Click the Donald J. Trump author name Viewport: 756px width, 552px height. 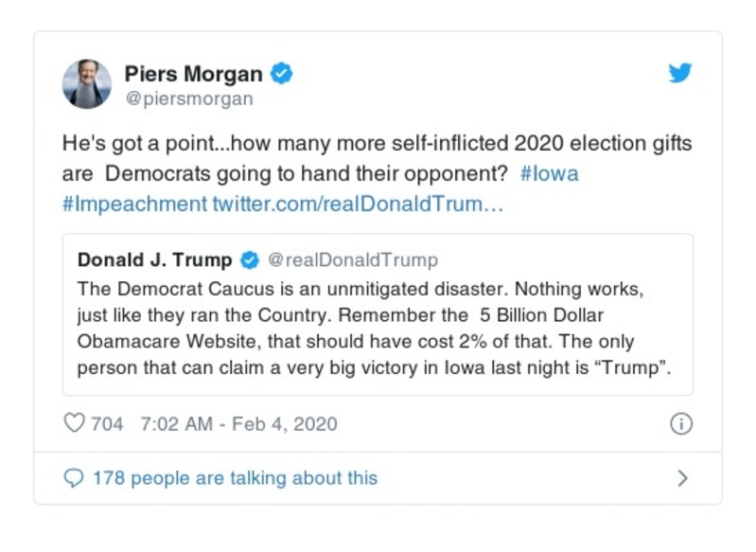[x=154, y=259]
